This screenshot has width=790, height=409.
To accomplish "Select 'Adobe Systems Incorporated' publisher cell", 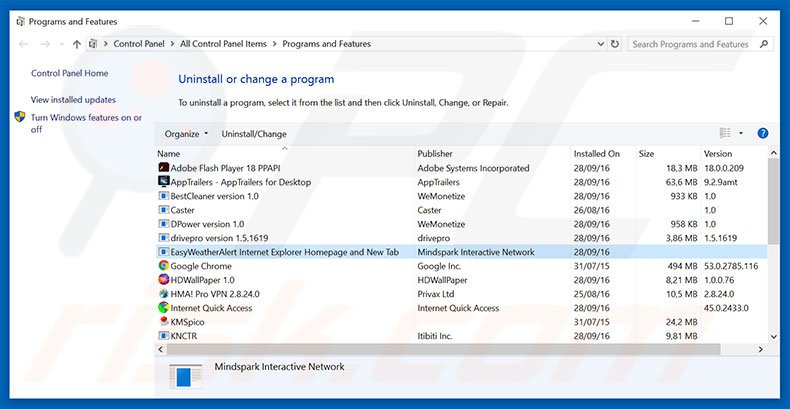I will (474, 168).
